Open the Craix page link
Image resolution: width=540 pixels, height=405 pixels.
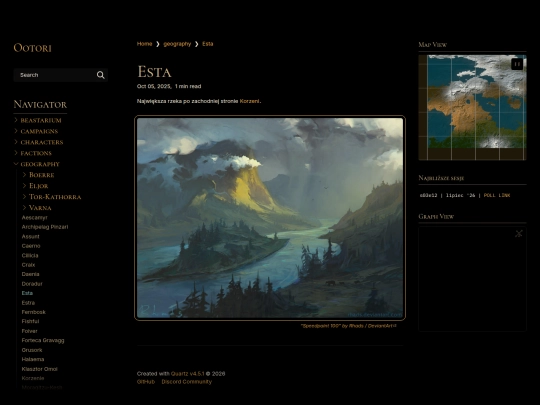pyautogui.click(x=28, y=265)
